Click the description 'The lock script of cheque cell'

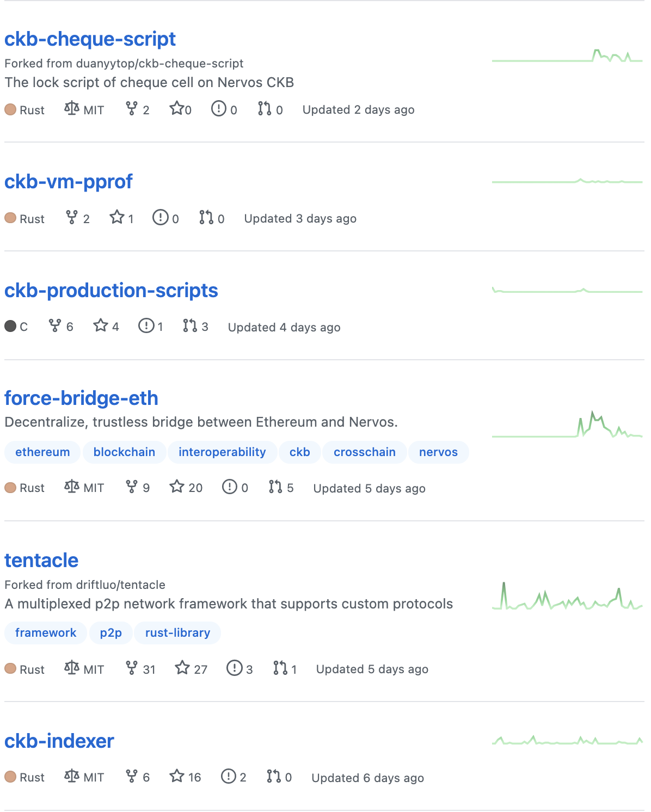point(149,83)
